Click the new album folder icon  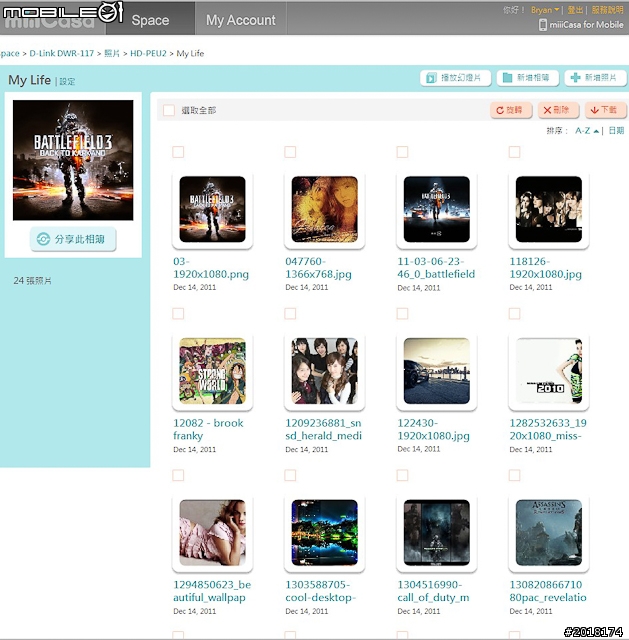507,77
